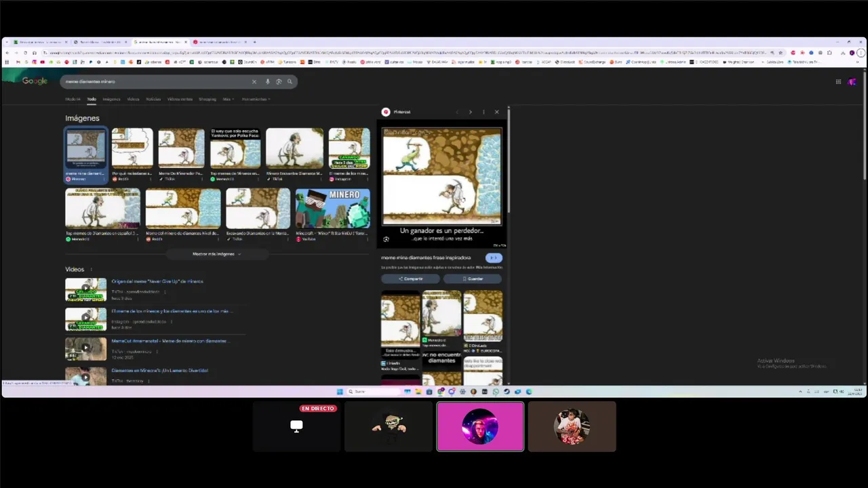Open the 'Yankovic por Polka Face' meme thumbnail

click(235, 148)
